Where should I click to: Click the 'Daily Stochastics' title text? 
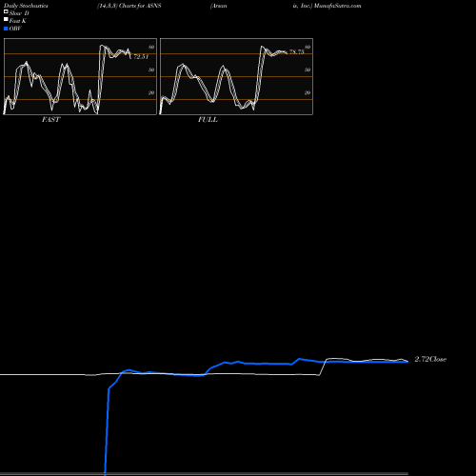click(x=26, y=6)
